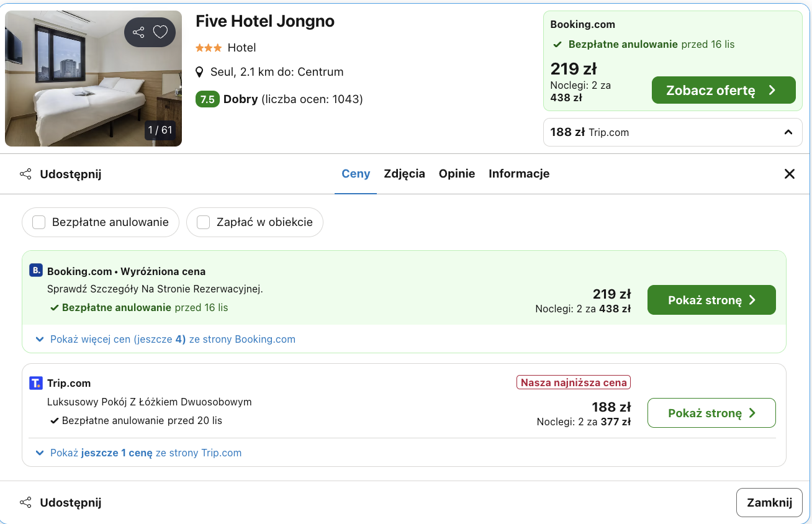Screen dimensions: 812x524
Task: Collapse the 188 zł Trip.com price dropdown
Action: click(788, 132)
